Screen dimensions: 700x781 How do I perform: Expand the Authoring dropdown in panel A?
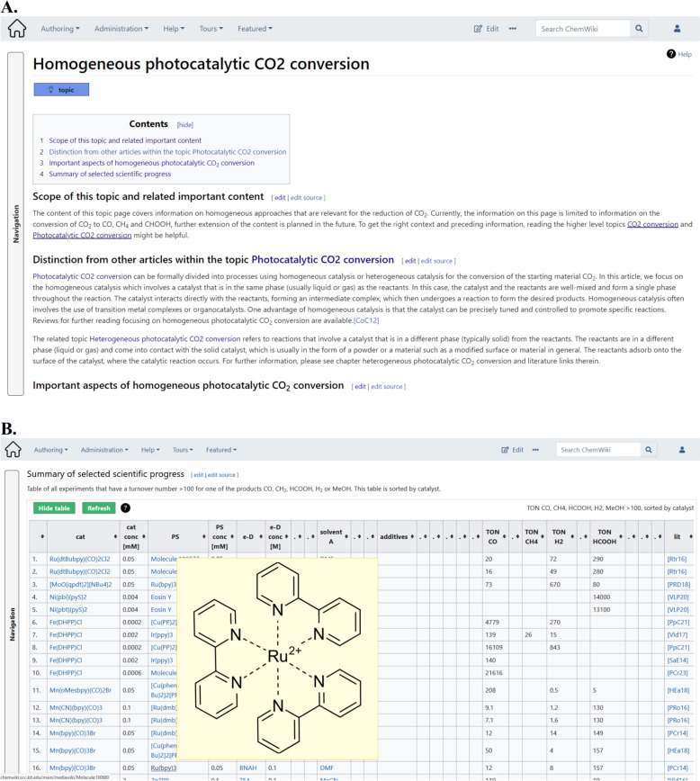[x=59, y=29]
